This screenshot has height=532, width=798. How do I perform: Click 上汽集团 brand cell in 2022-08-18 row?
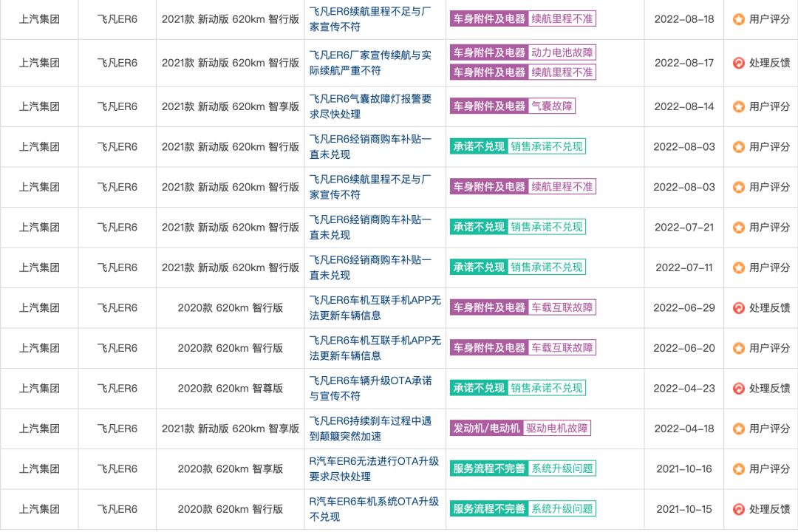pos(39,19)
